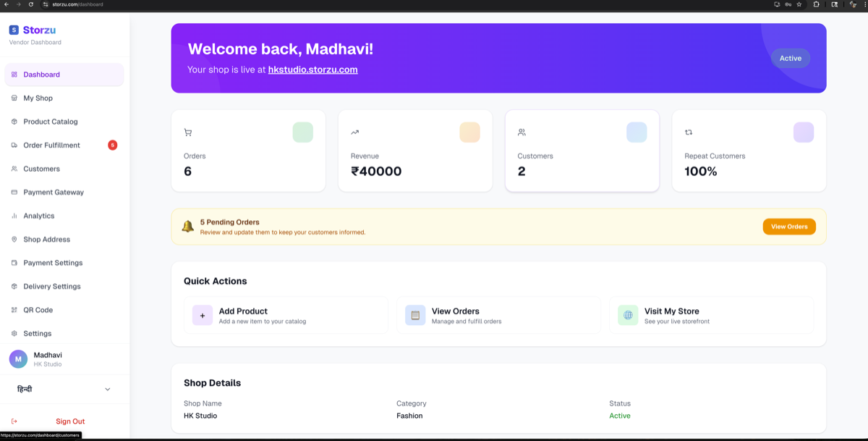Click the browser address bar URL

pos(77,4)
